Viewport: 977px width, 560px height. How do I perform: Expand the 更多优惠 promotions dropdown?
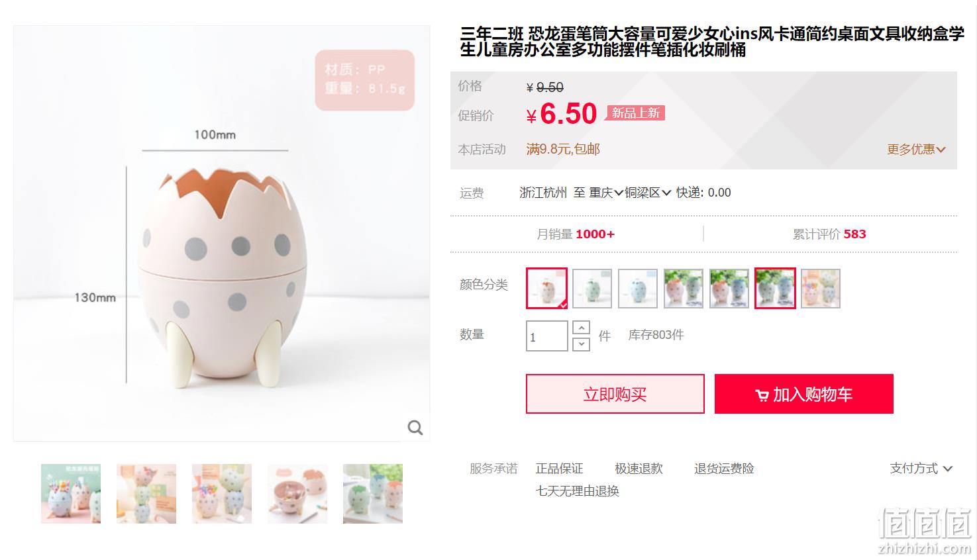916,150
